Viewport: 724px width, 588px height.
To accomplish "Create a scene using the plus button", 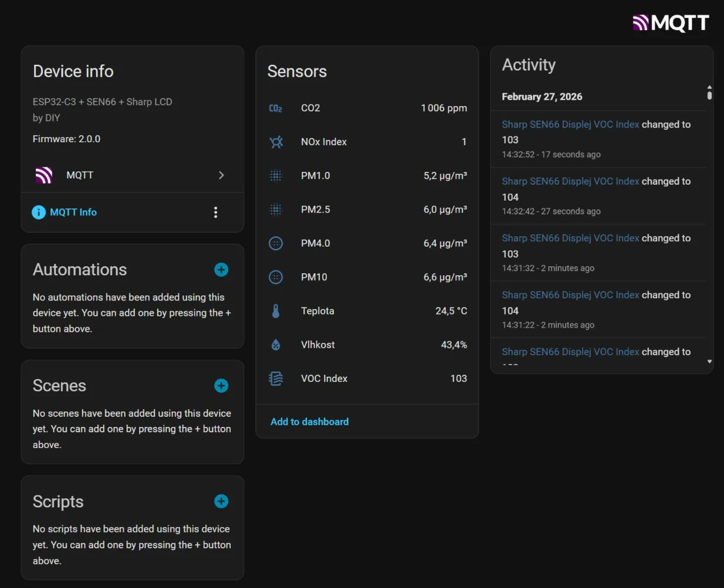I will (221, 386).
